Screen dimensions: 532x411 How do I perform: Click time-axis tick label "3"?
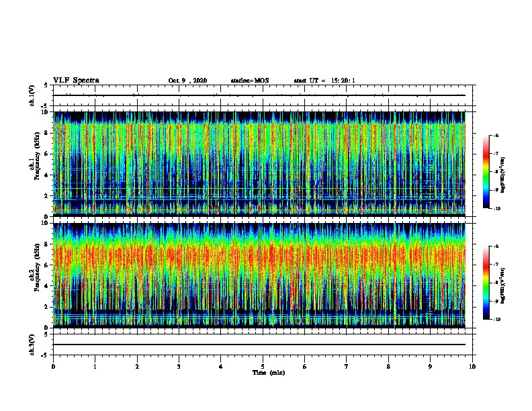[179, 367]
